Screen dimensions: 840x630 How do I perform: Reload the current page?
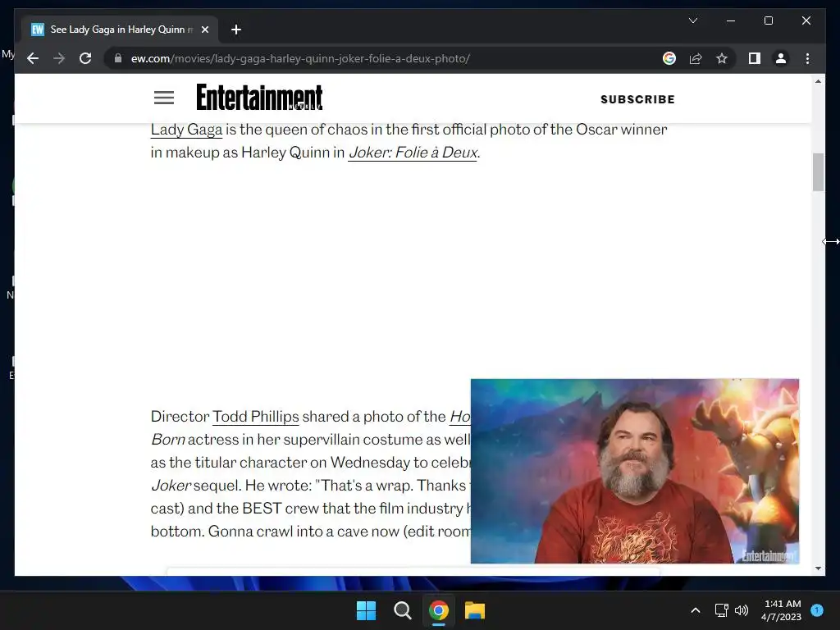point(85,58)
